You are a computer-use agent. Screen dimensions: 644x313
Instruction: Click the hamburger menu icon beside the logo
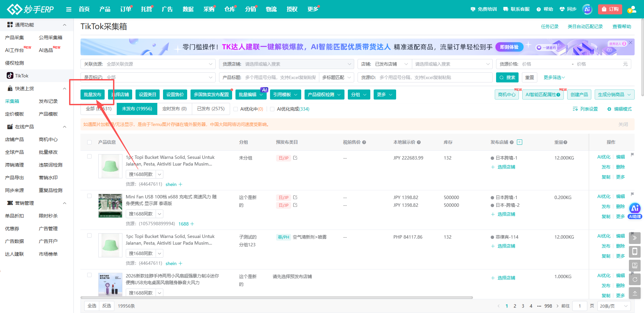[x=69, y=9]
